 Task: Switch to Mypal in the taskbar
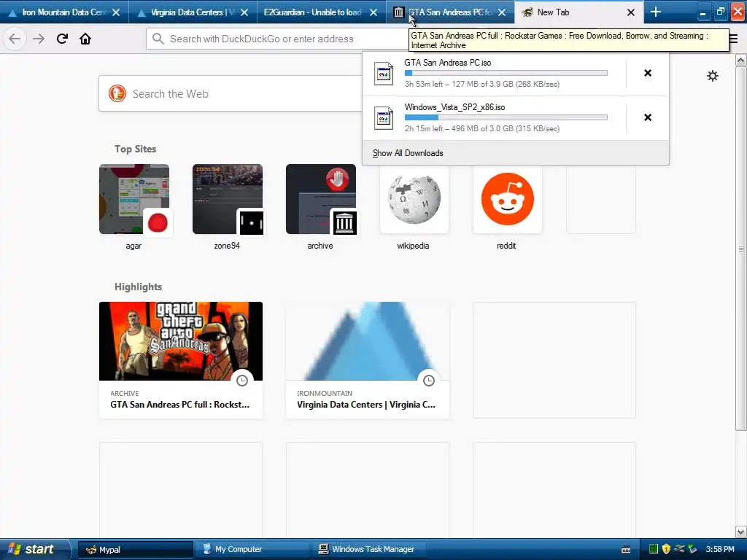[x=135, y=550]
